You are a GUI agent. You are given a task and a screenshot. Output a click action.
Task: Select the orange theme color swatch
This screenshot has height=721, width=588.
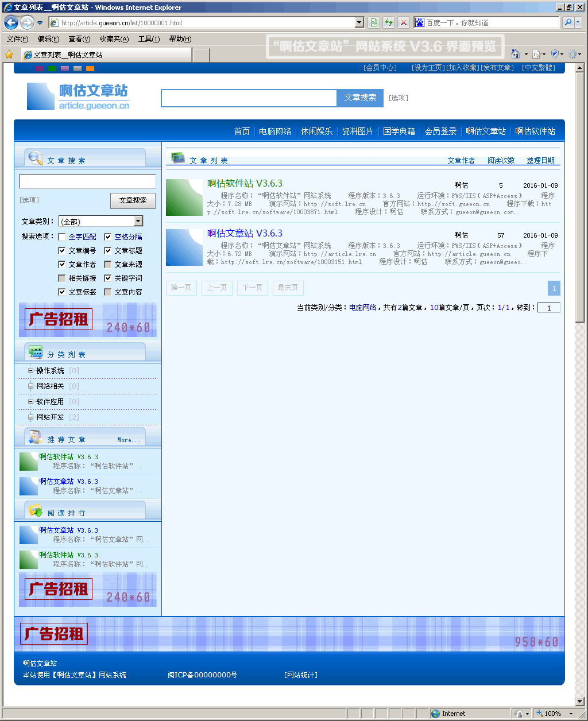[x=90, y=68]
